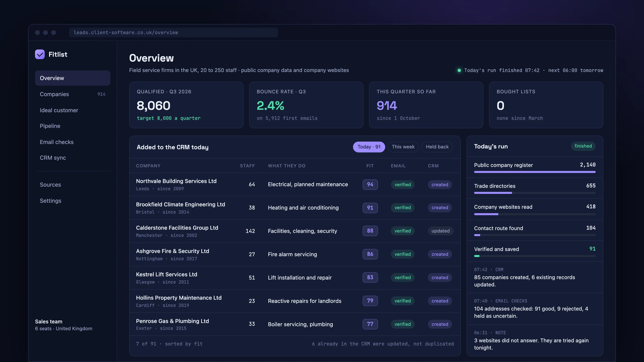Go to Companies in the sidebar
Viewport: 644px width, 362px height.
click(72, 94)
